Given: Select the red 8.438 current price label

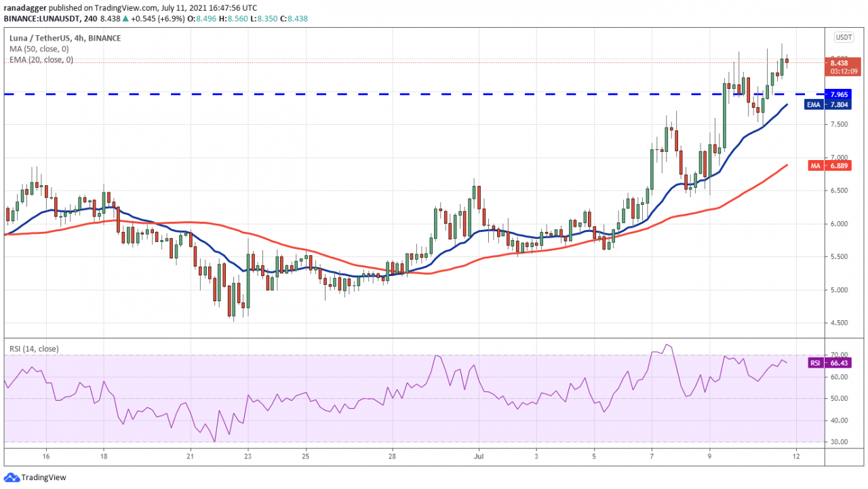Looking at the screenshot, I should pos(840,62).
